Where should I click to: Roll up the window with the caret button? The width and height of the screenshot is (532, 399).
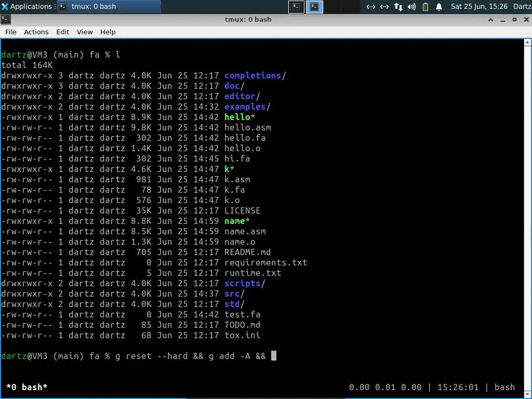click(x=490, y=20)
